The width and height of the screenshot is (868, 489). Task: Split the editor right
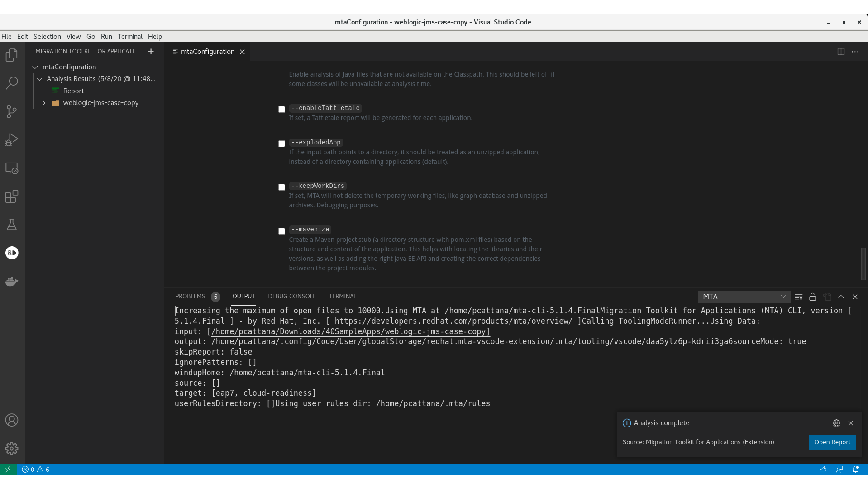pyautogui.click(x=841, y=52)
